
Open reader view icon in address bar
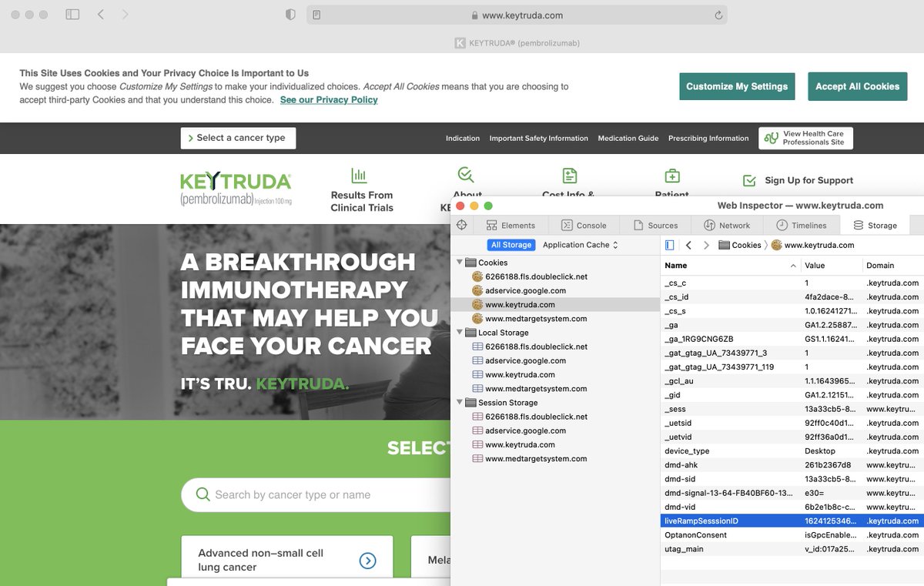click(316, 15)
